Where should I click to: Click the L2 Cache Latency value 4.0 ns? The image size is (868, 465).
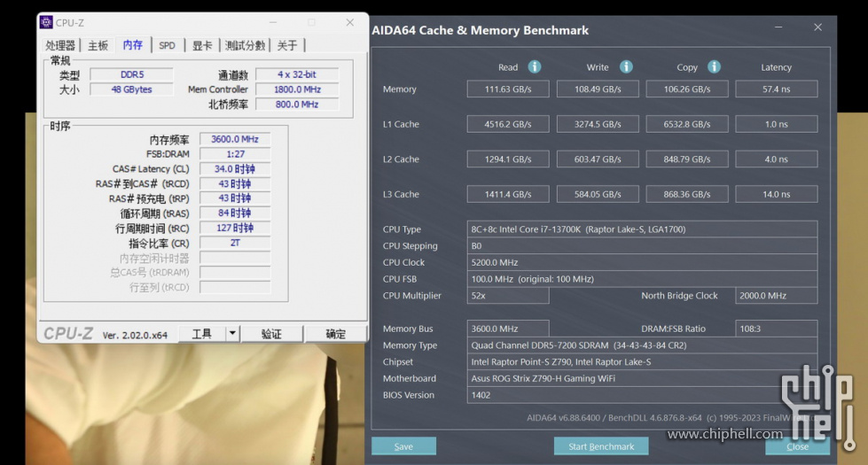(x=777, y=159)
